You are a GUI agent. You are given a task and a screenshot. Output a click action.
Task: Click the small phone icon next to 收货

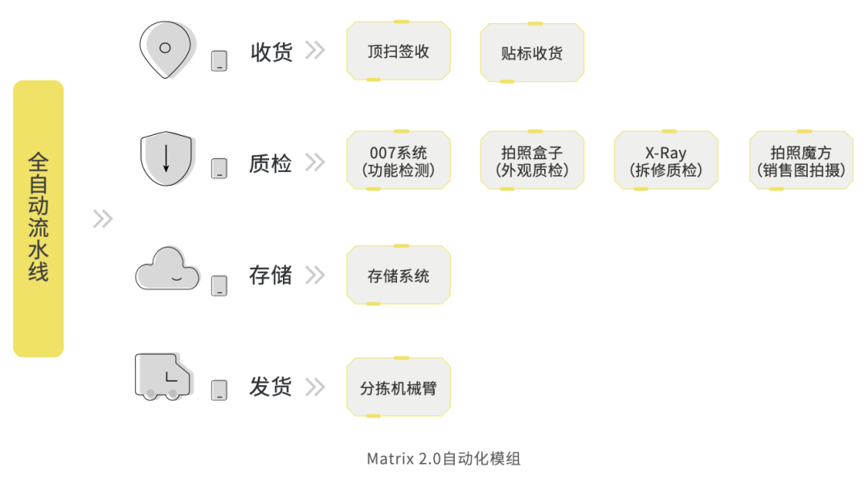point(219,61)
